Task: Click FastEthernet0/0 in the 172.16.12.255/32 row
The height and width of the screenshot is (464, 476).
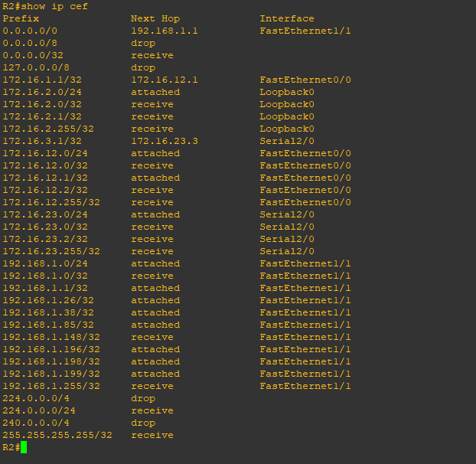Action: click(x=305, y=202)
